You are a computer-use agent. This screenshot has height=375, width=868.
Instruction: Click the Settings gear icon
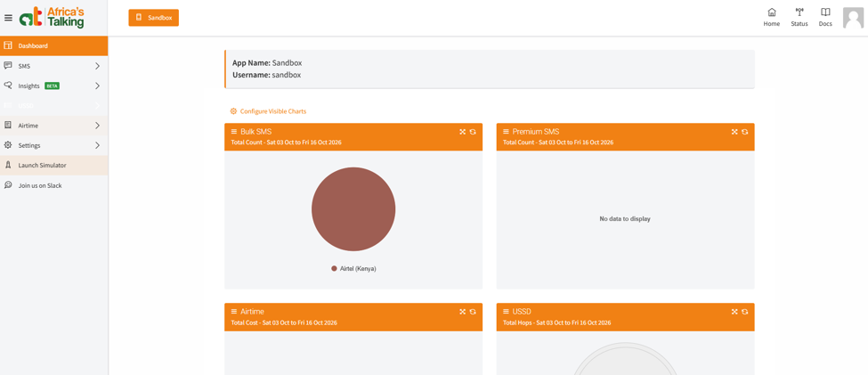pos(8,145)
